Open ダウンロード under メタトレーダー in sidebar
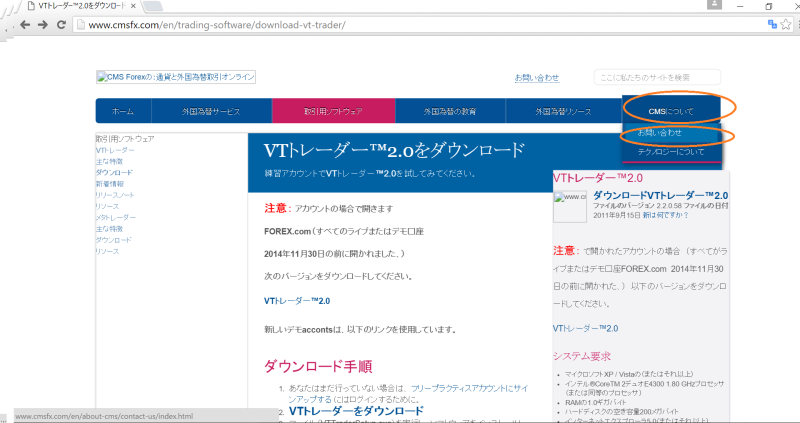800x423 pixels. (114, 240)
